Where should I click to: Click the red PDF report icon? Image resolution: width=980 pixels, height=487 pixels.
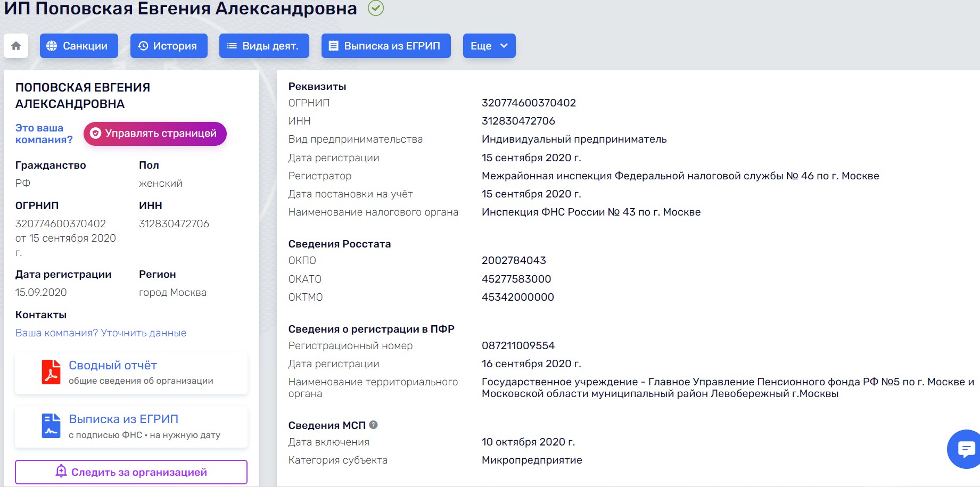point(51,372)
